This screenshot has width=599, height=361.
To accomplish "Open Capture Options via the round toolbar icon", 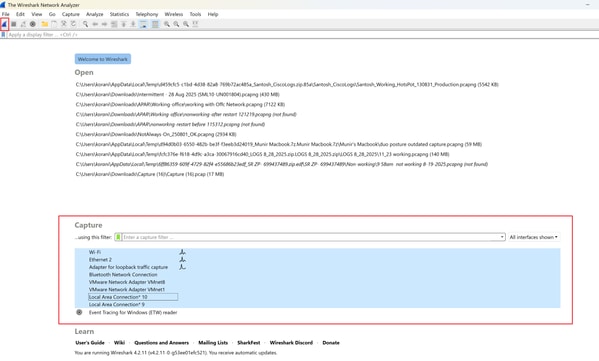I will (x=33, y=24).
